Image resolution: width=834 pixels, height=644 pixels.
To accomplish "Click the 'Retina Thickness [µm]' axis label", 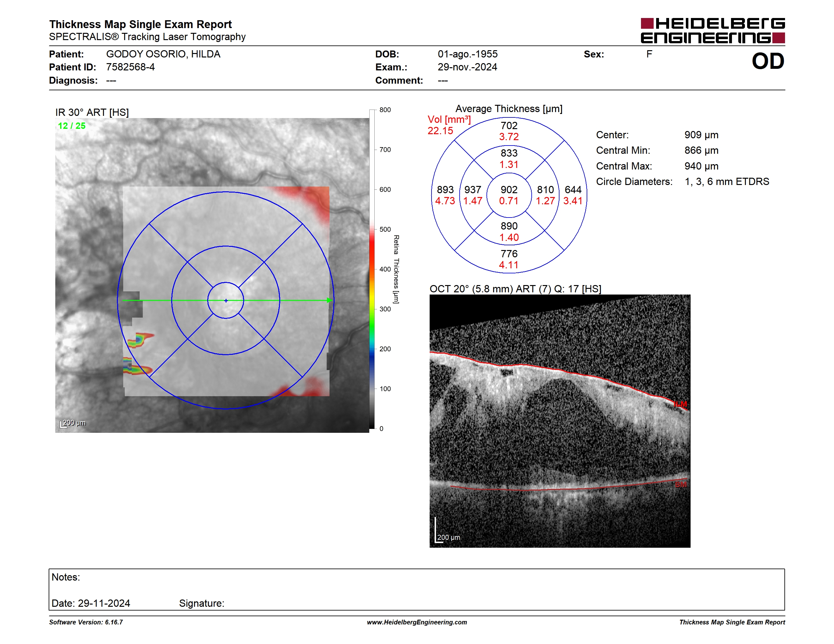I will pos(396,269).
